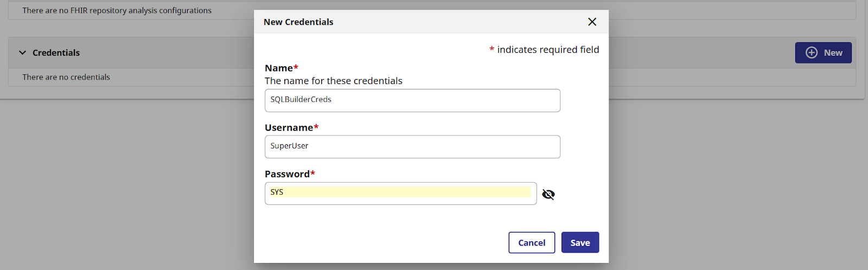Toggle password visibility with the eye icon

click(x=548, y=194)
